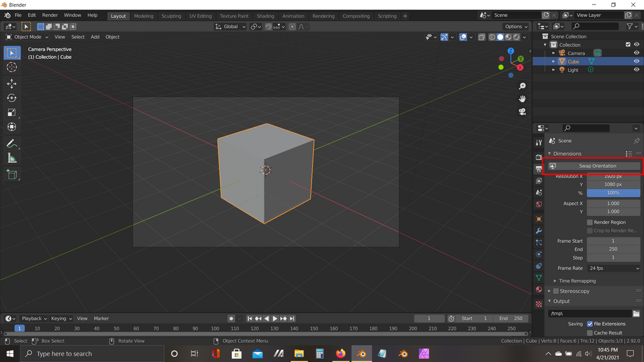Select the Move tool in toolbar
This screenshot has height=362, width=644.
coord(12,84)
